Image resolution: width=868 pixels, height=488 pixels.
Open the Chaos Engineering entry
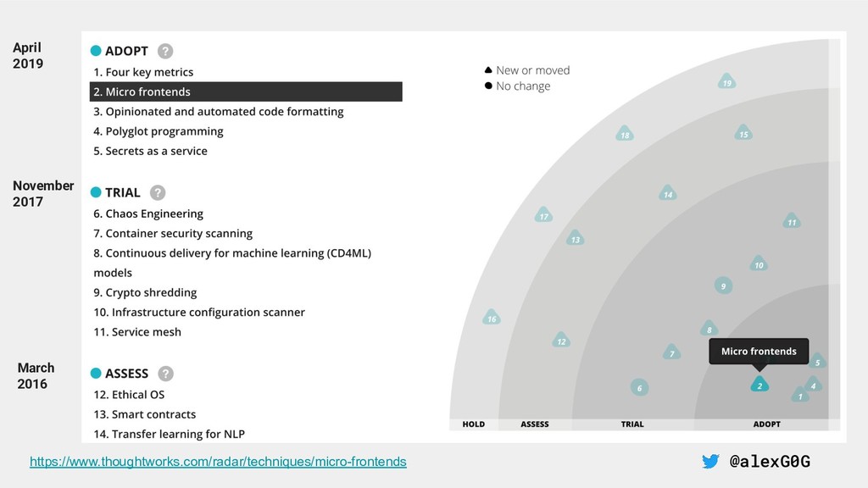pos(148,213)
